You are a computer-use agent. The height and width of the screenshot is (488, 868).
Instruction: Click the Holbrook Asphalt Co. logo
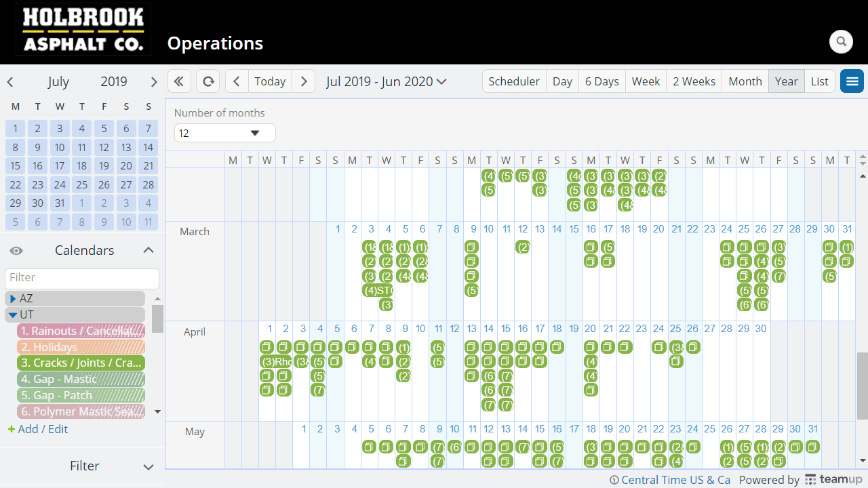(x=83, y=29)
